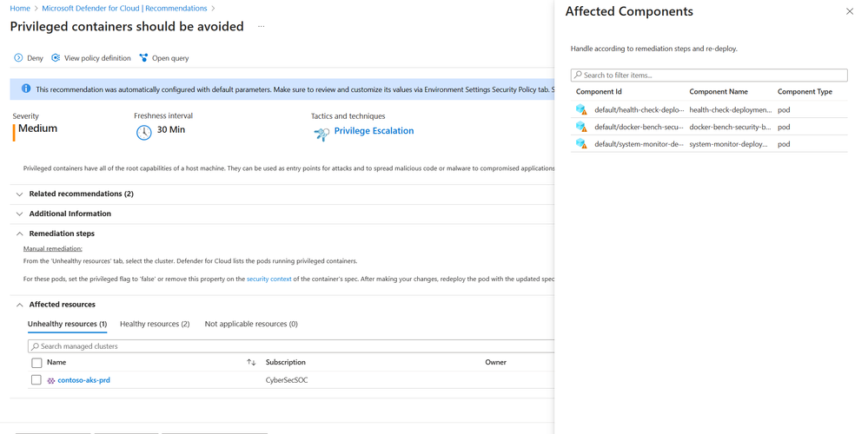Click the contoso-aks-prd cluster icon
Screen dimensions: 868x434
[51, 380]
